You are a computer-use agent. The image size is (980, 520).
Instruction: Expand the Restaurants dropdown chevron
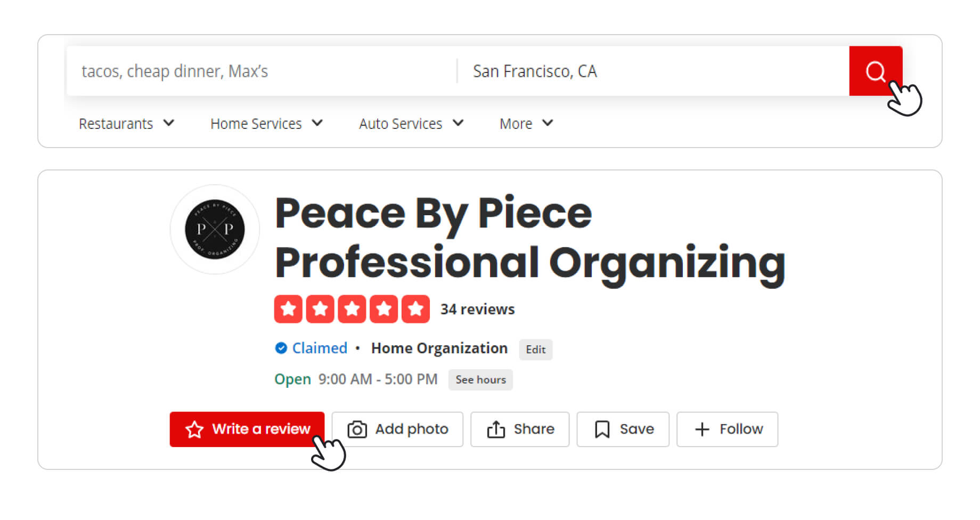(169, 123)
